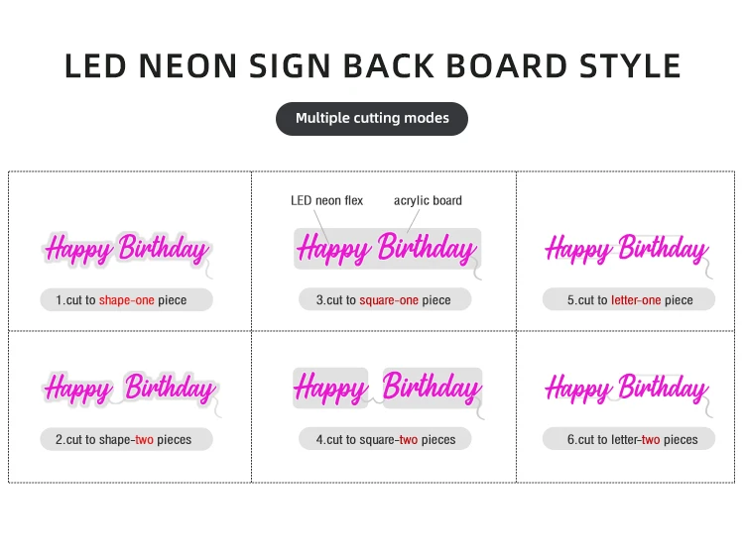Click the word Happy in square-two sign
744x560 pixels.
[x=330, y=388]
